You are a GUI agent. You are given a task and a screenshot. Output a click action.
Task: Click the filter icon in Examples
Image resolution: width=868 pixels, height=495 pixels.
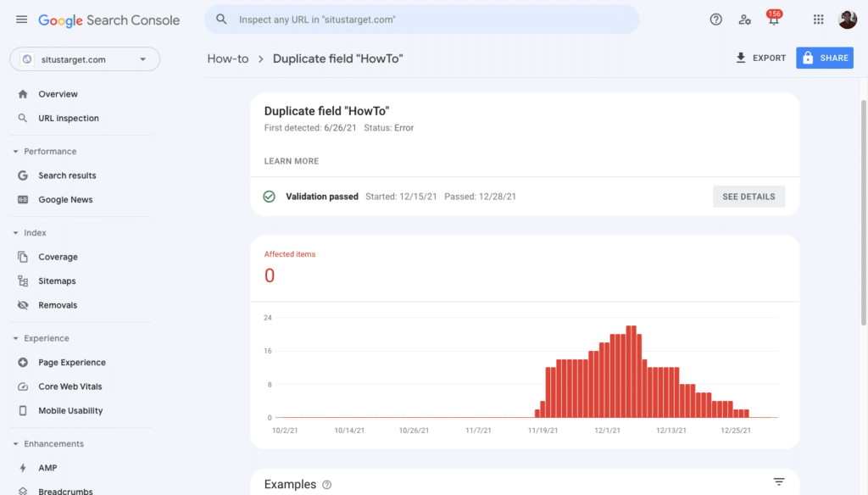pyautogui.click(x=779, y=482)
